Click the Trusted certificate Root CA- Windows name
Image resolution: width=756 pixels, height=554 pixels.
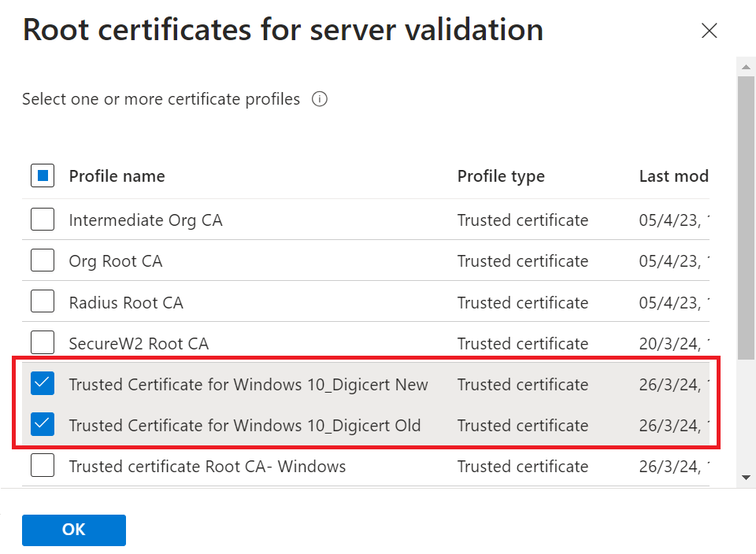click(207, 467)
